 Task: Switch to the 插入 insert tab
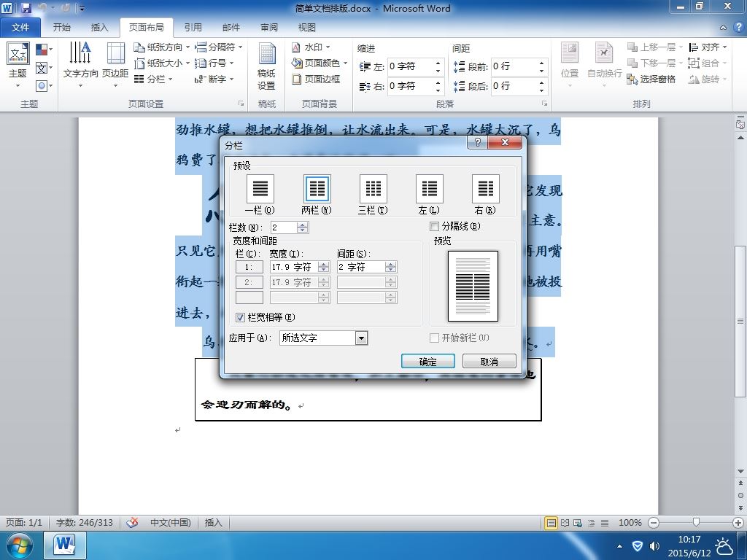(x=99, y=28)
